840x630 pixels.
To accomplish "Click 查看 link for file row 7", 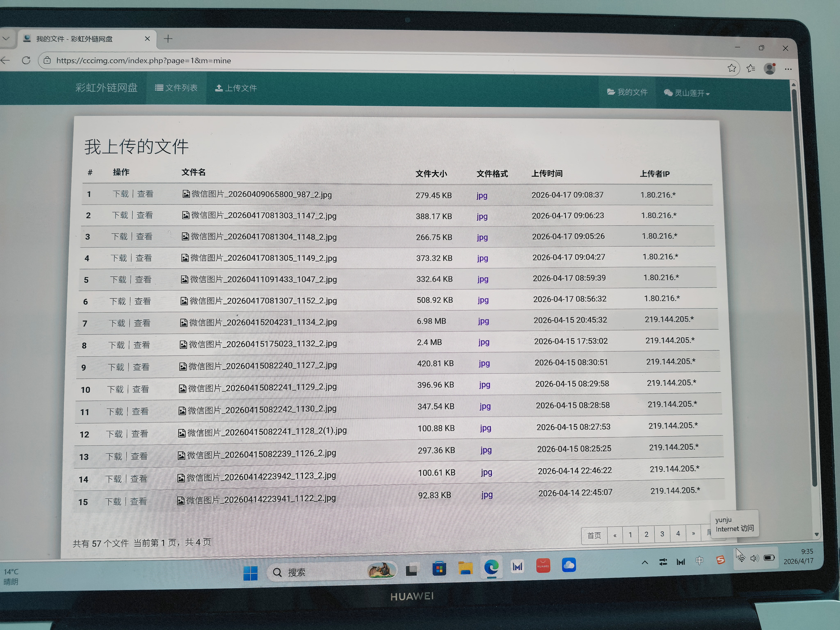I will [x=142, y=323].
